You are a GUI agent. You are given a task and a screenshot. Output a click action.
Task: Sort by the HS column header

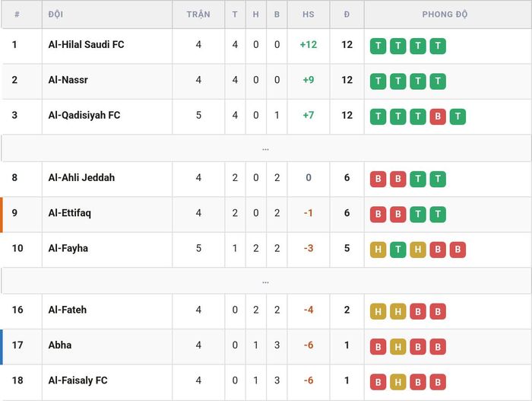(x=309, y=14)
